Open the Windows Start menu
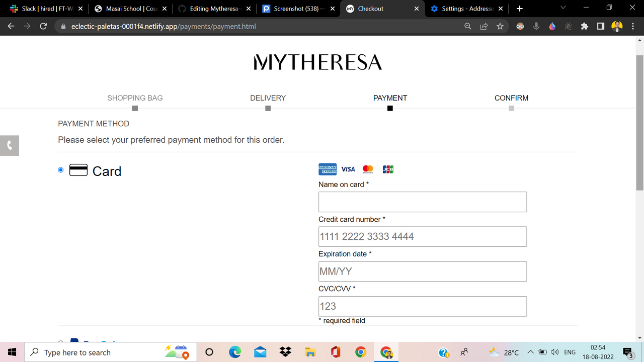This screenshot has width=644, height=362. pos(12,352)
